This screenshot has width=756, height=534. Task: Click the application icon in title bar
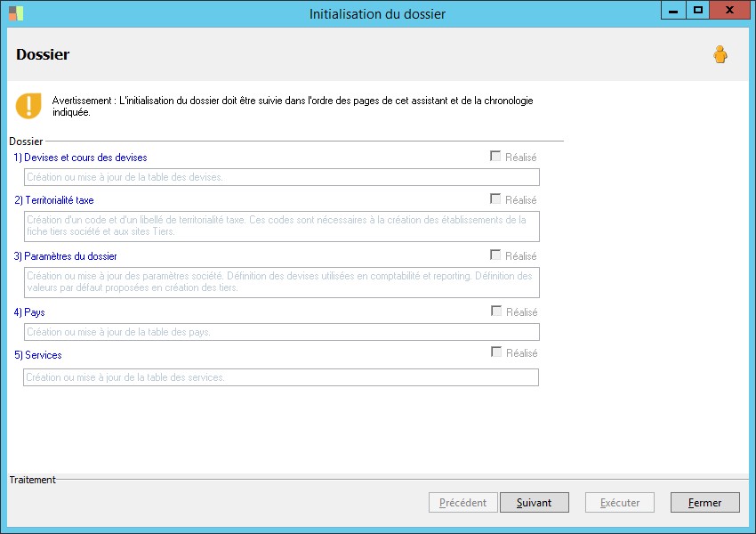[16, 13]
